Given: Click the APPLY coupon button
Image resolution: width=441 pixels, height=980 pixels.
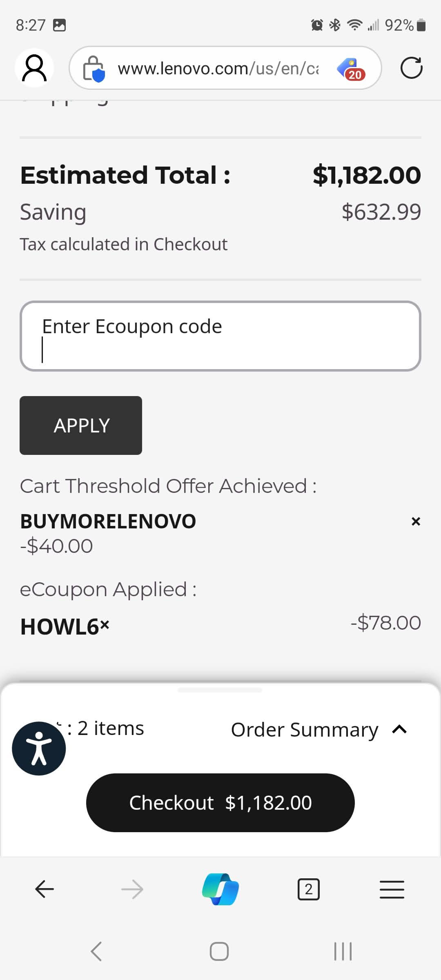Looking at the screenshot, I should click(x=81, y=425).
